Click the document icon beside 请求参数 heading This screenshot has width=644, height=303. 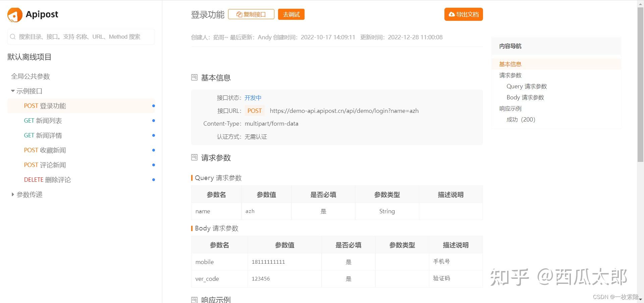pos(194,157)
